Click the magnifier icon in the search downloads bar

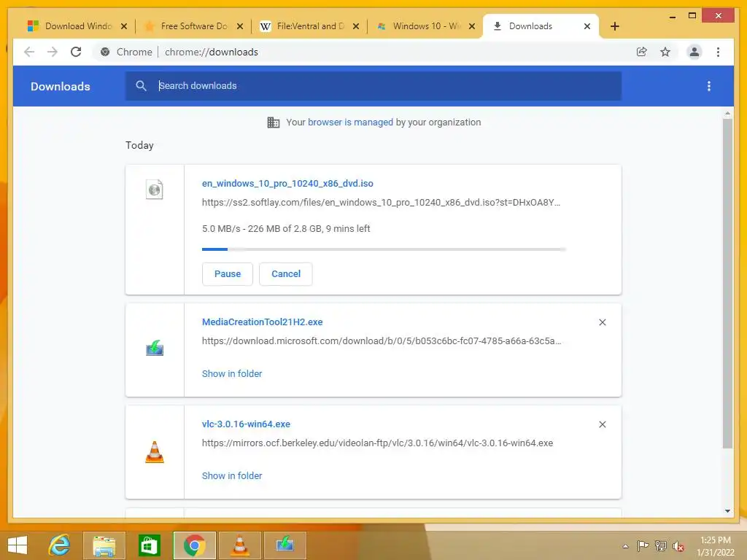click(x=141, y=86)
